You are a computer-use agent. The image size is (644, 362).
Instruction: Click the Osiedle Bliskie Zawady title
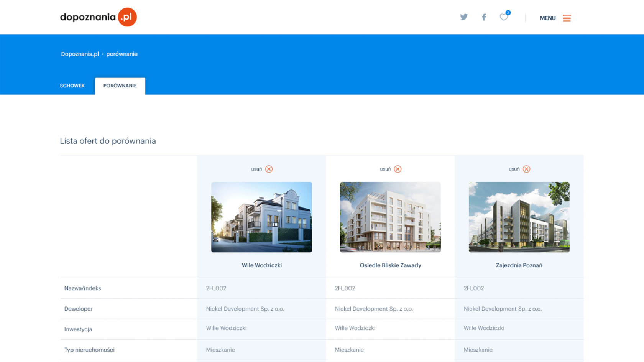[x=390, y=265]
